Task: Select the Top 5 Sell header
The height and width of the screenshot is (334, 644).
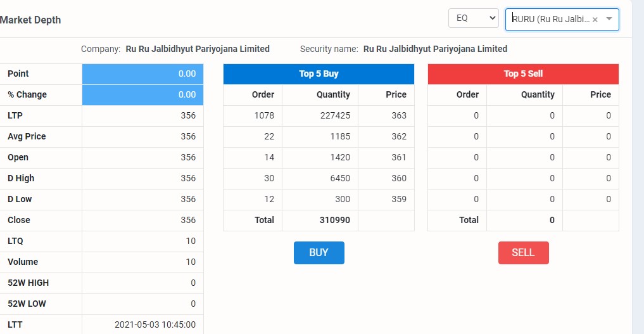Action: (523, 74)
